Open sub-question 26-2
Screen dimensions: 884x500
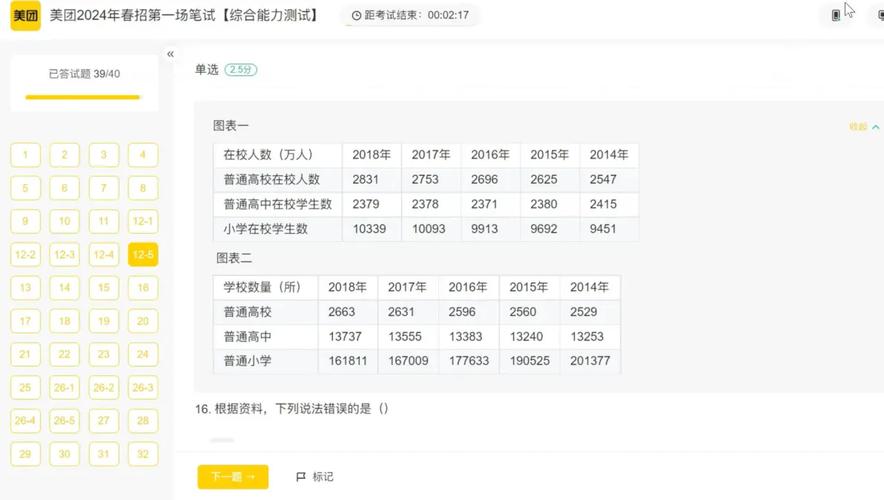tap(104, 388)
